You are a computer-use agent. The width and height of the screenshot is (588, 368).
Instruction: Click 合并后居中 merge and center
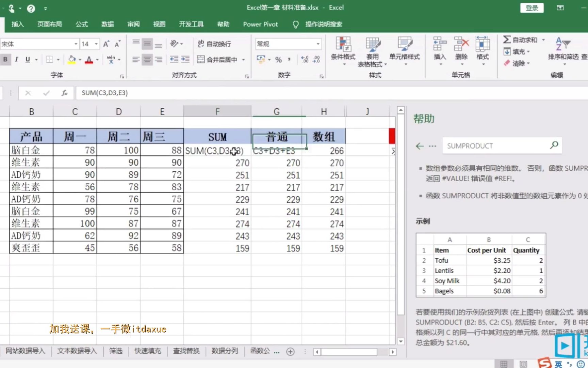tap(217, 60)
